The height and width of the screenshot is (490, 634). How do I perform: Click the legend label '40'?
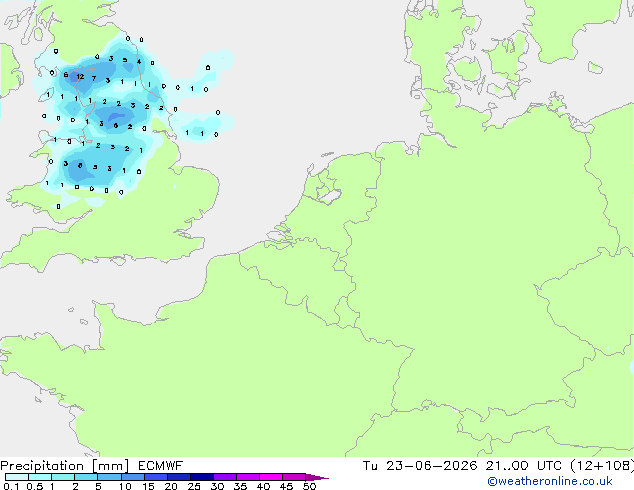263,486
